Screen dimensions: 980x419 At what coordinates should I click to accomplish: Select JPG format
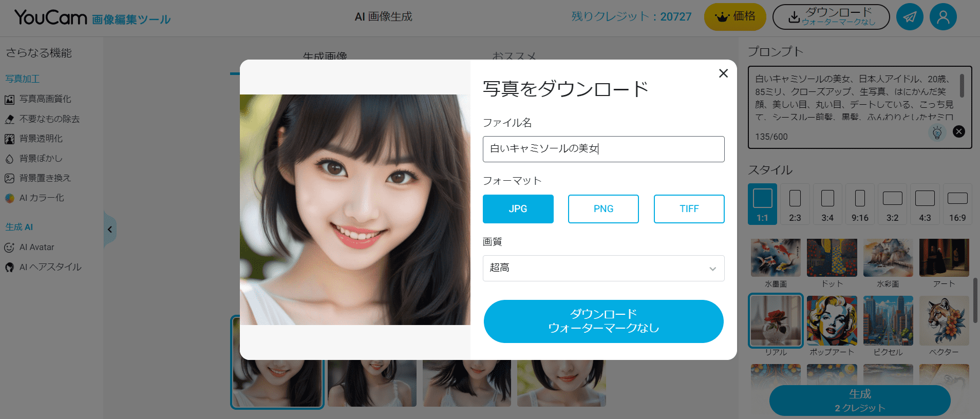[x=518, y=209]
